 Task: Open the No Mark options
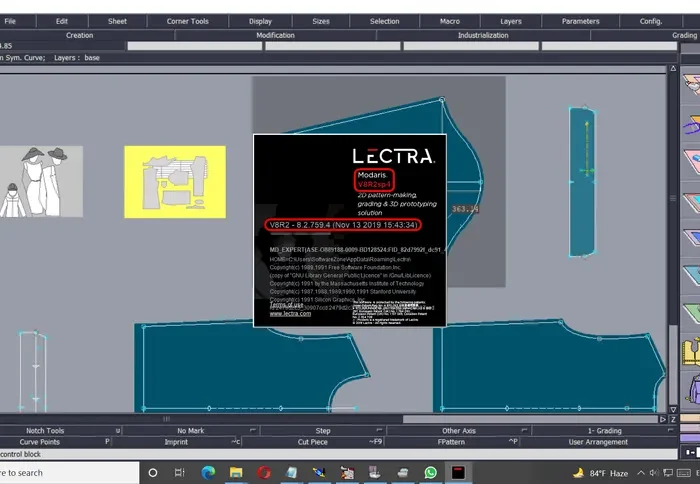click(191, 431)
